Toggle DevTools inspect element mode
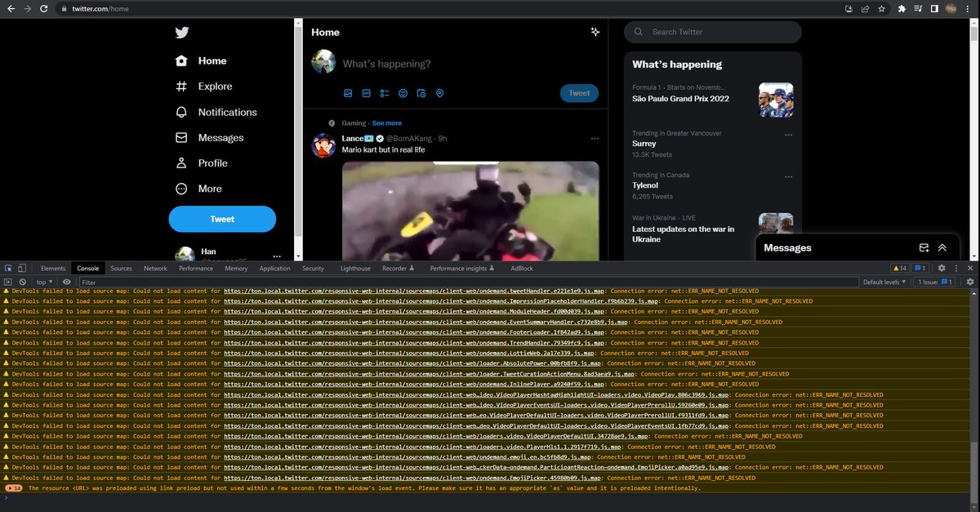This screenshot has height=512, width=980. [8, 268]
